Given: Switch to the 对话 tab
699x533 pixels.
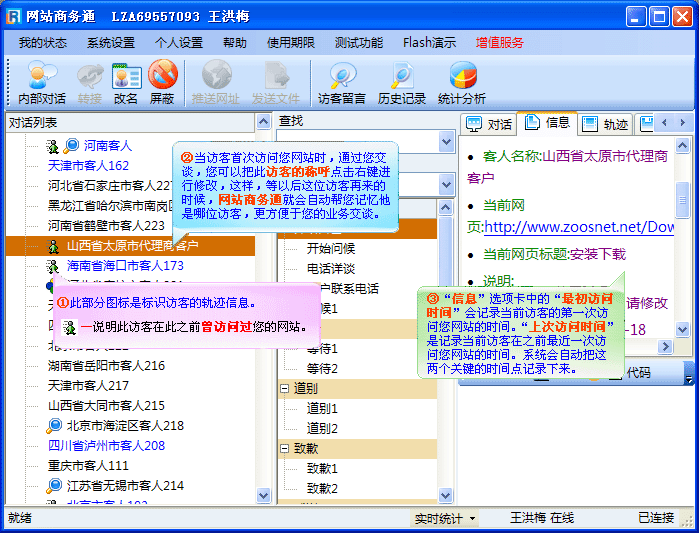Looking at the screenshot, I should coord(490,124).
